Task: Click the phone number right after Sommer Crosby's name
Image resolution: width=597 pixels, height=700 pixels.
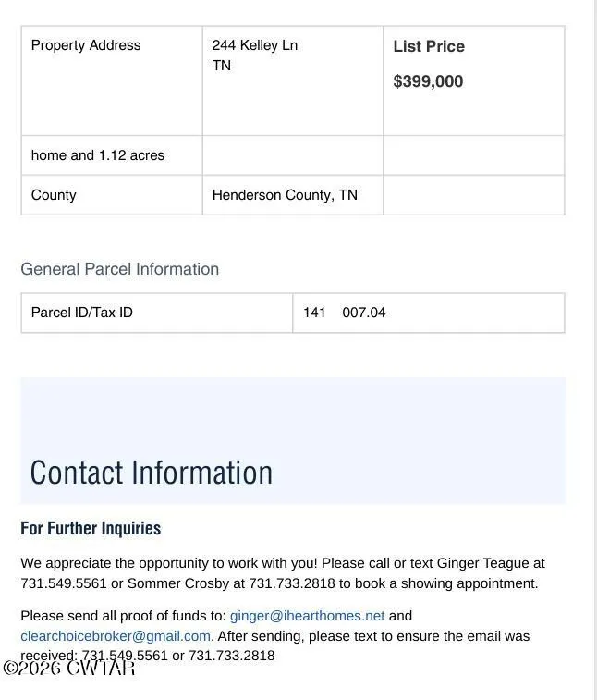Action: pyautogui.click(x=291, y=583)
